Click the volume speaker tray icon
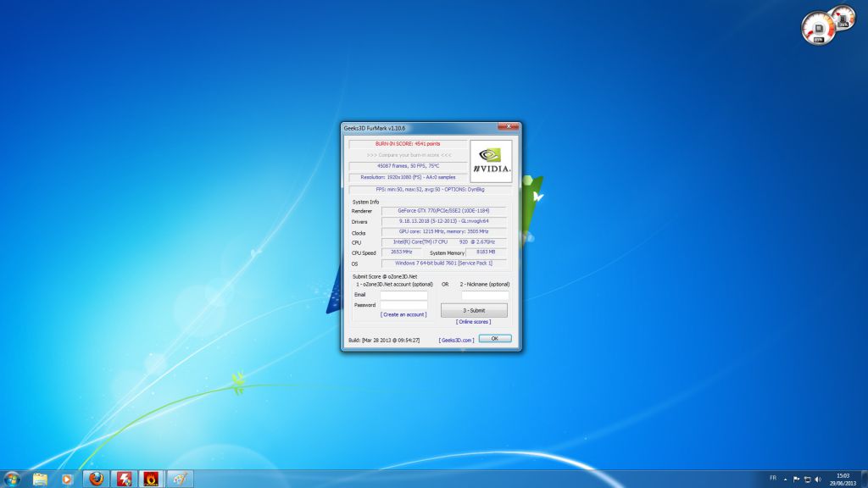 click(x=818, y=480)
